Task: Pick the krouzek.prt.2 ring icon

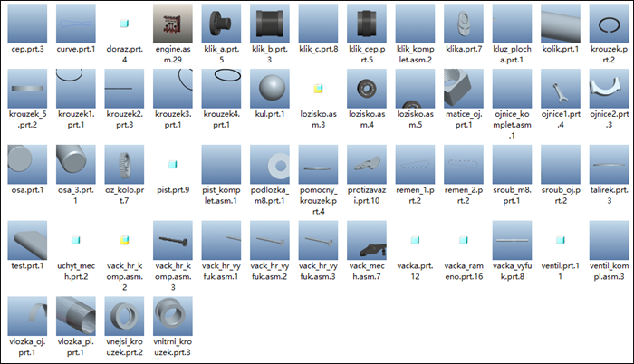Action: pos(609,24)
